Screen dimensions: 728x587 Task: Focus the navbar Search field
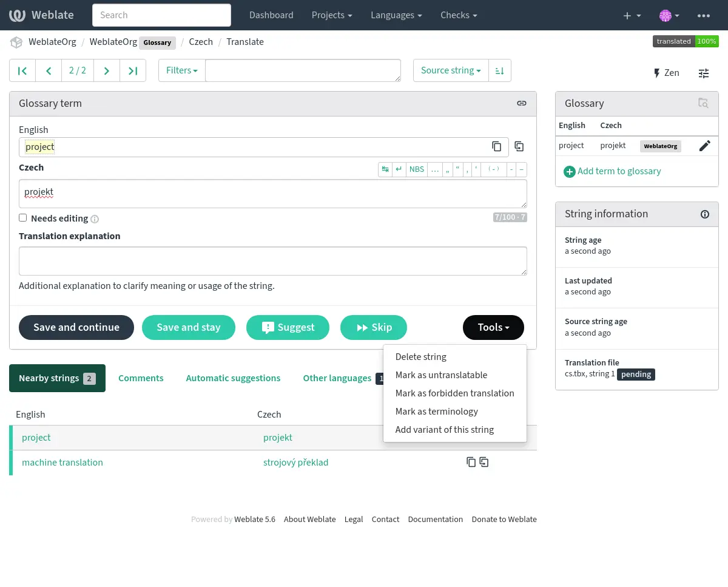(161, 15)
